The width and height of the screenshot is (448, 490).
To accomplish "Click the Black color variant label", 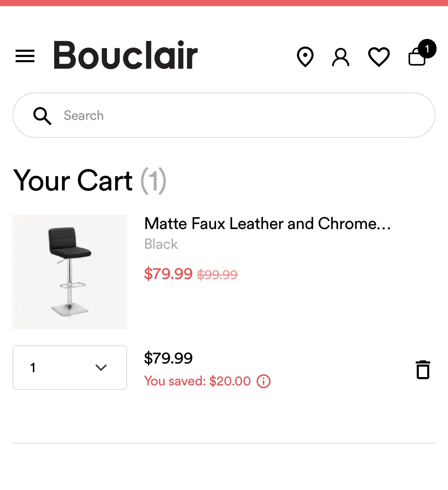I will 161,244.
